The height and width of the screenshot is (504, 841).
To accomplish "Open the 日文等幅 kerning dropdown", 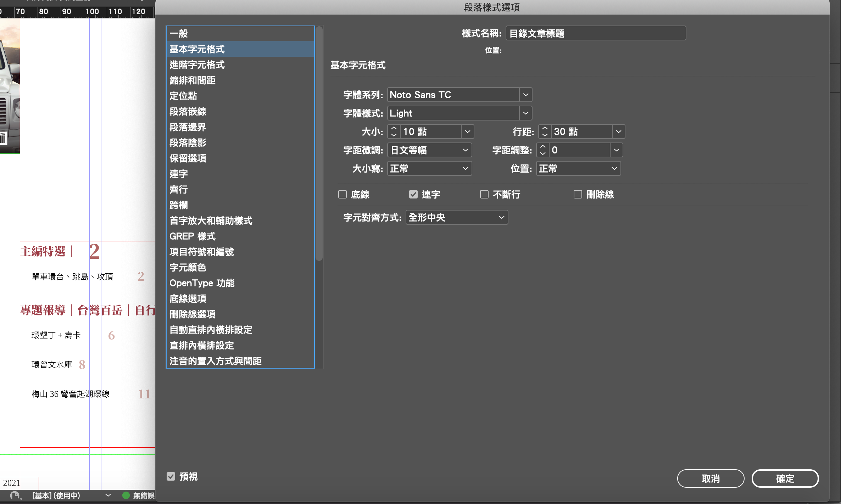I will click(429, 150).
